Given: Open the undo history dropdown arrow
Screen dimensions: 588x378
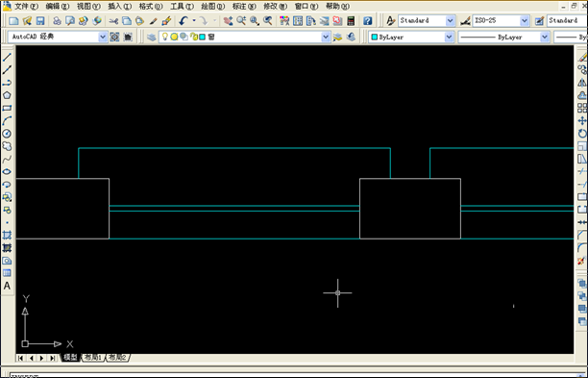Looking at the screenshot, I should click(x=194, y=20).
